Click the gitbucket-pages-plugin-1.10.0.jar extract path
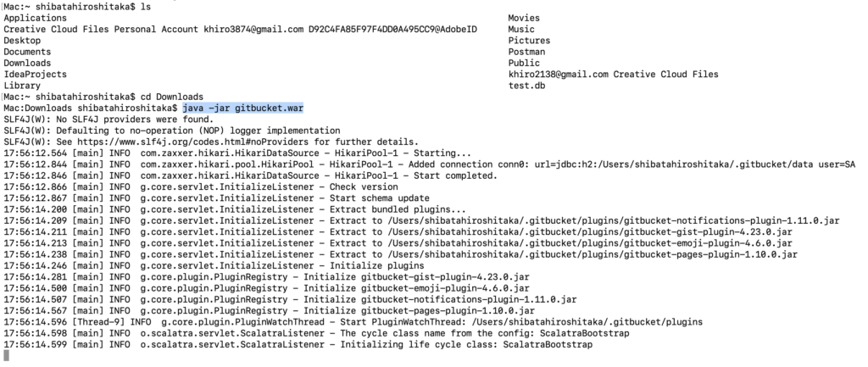868x367 pixels. (x=593, y=254)
